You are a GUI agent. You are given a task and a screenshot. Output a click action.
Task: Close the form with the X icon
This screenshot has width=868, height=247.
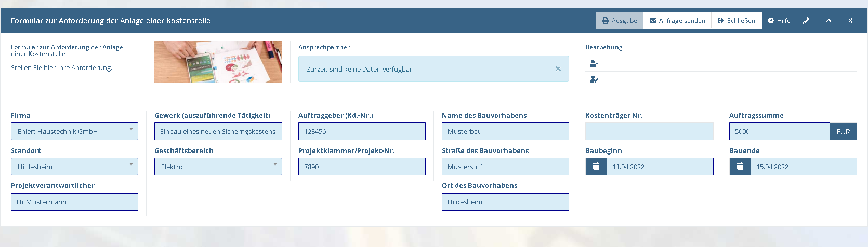[x=850, y=21]
